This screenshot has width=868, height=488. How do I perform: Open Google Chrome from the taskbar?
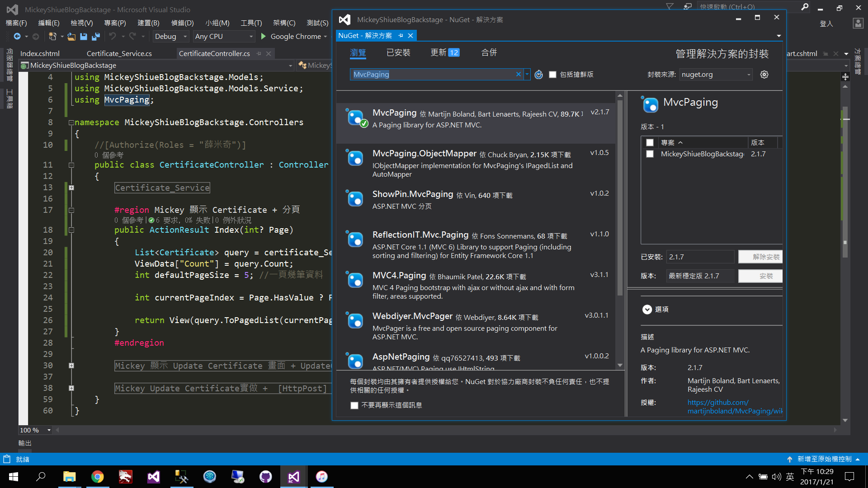[x=97, y=477]
